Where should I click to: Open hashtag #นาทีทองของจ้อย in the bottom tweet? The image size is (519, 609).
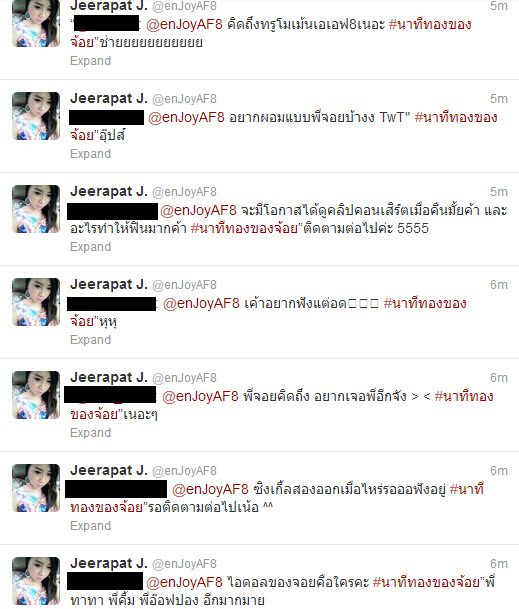click(x=428, y=582)
